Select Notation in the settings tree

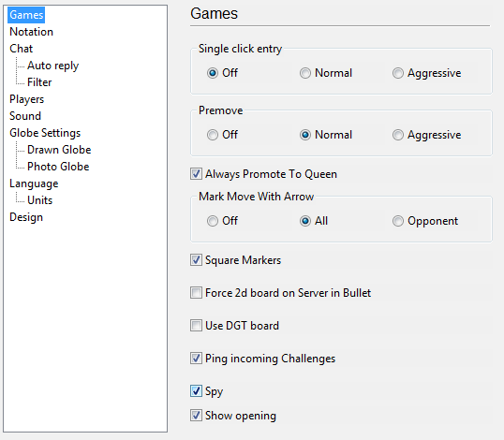(x=31, y=32)
